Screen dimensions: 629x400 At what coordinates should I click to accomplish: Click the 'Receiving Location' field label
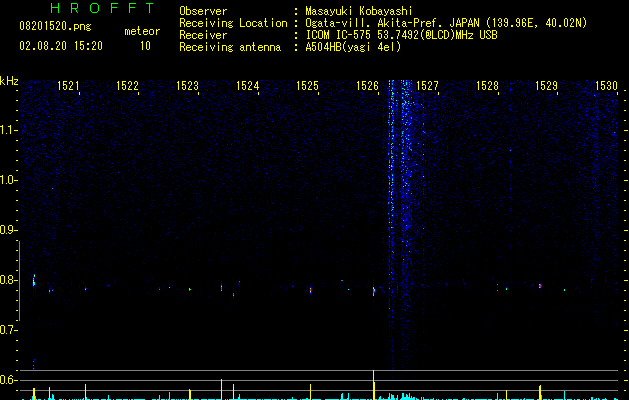point(233,23)
